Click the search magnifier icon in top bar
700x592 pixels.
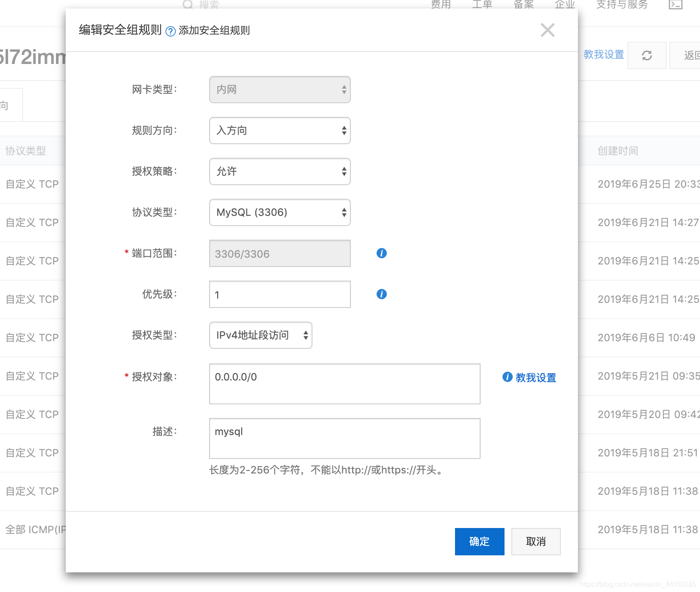(188, 4)
